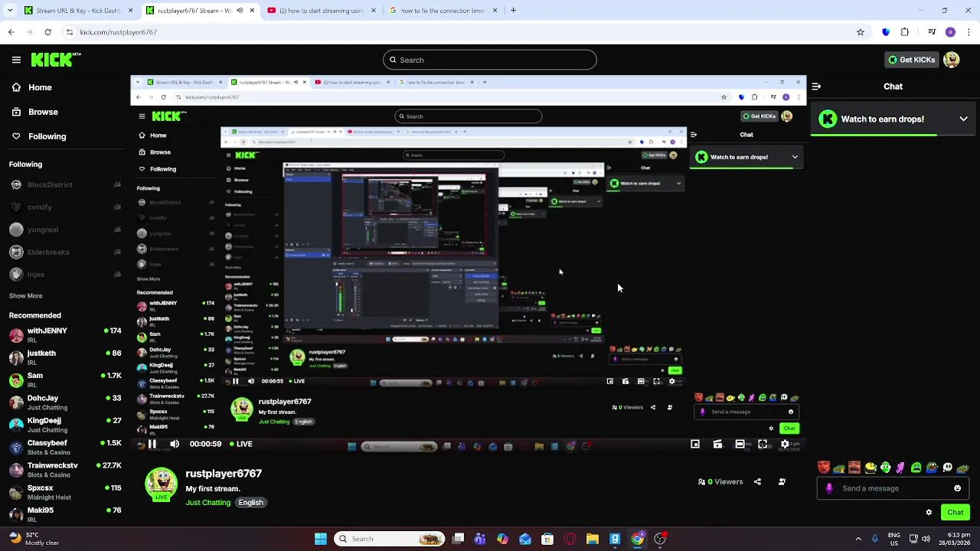The image size is (980, 551).
Task: Bookmark this page with the star icon
Action: (x=861, y=32)
